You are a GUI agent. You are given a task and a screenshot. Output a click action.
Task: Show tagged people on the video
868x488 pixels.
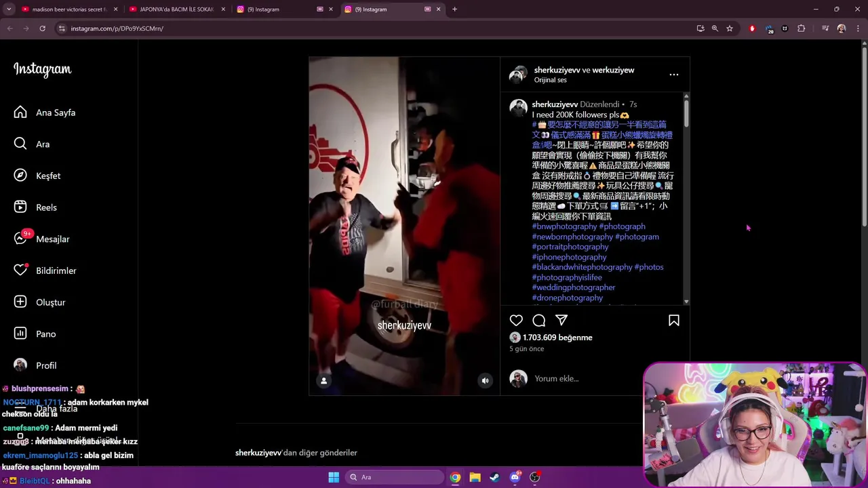point(323,381)
